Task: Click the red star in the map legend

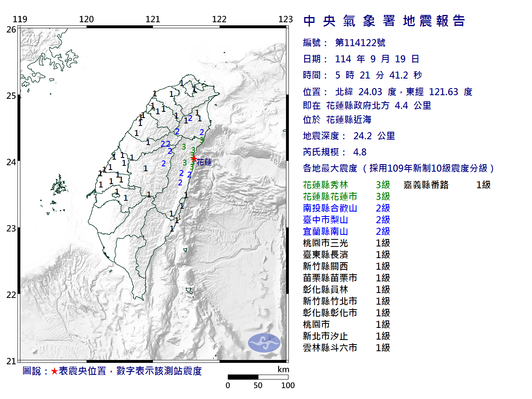Action: pyautogui.click(x=54, y=371)
